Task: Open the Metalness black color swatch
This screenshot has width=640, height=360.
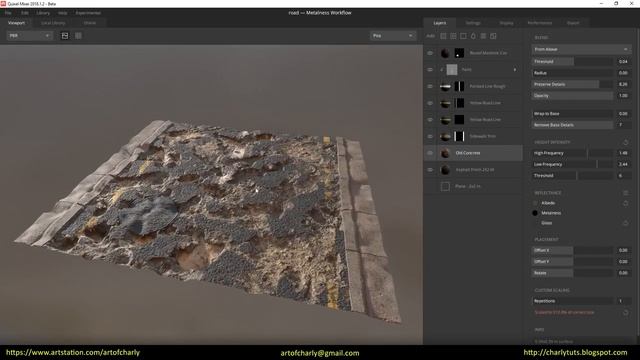Action: click(x=535, y=213)
